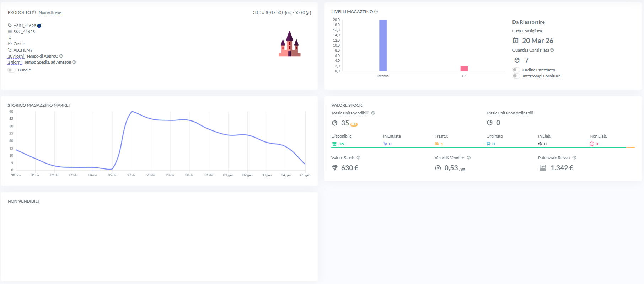Enable the Bundle toggle
The height and width of the screenshot is (284, 644).
tap(11, 70)
